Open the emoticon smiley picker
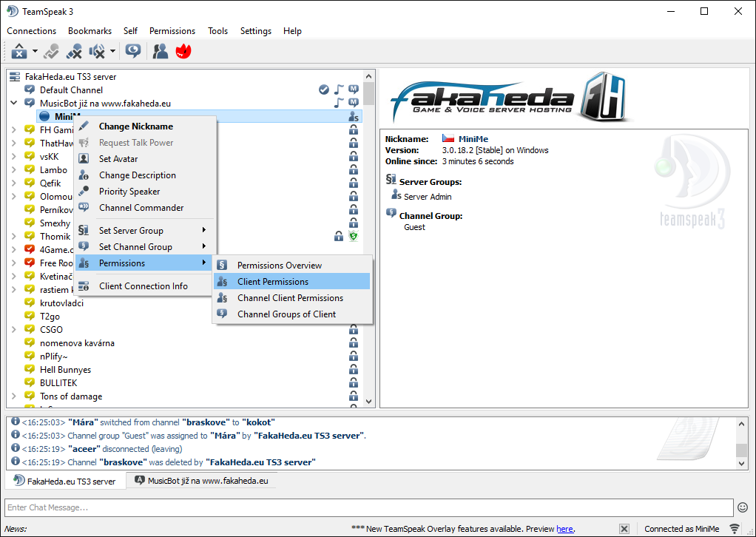The image size is (756, 537). coord(743,507)
